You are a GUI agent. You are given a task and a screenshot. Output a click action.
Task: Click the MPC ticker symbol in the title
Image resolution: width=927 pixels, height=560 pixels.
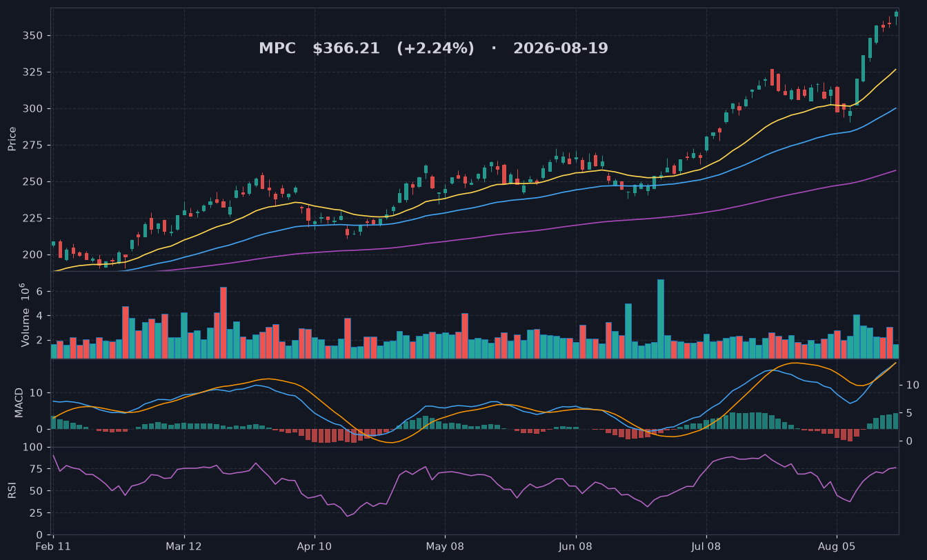tap(277, 48)
